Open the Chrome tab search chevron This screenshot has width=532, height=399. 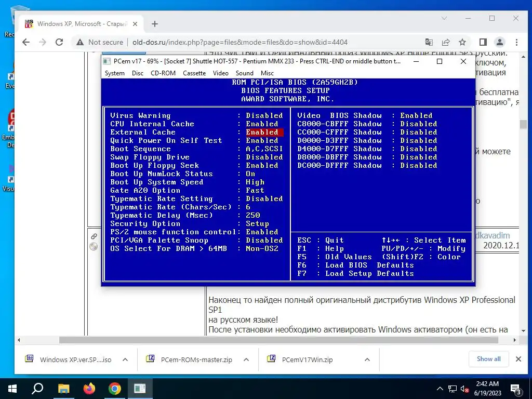444,18
